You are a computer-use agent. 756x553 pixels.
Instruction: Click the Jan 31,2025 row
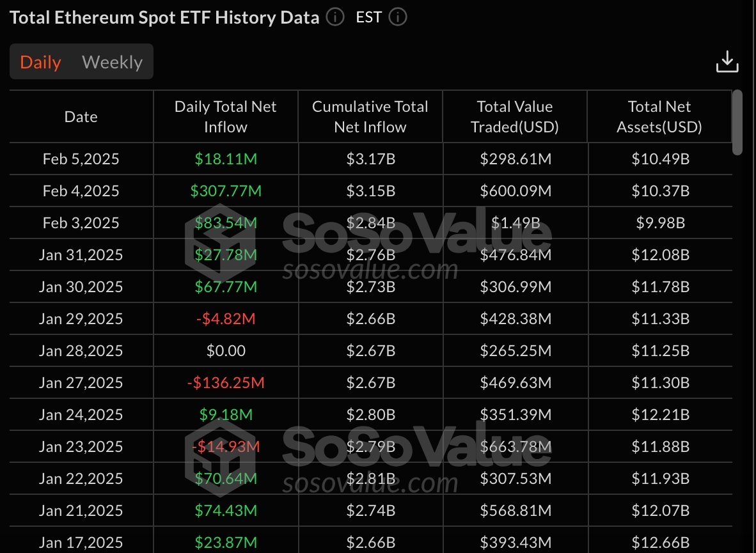[x=81, y=254]
